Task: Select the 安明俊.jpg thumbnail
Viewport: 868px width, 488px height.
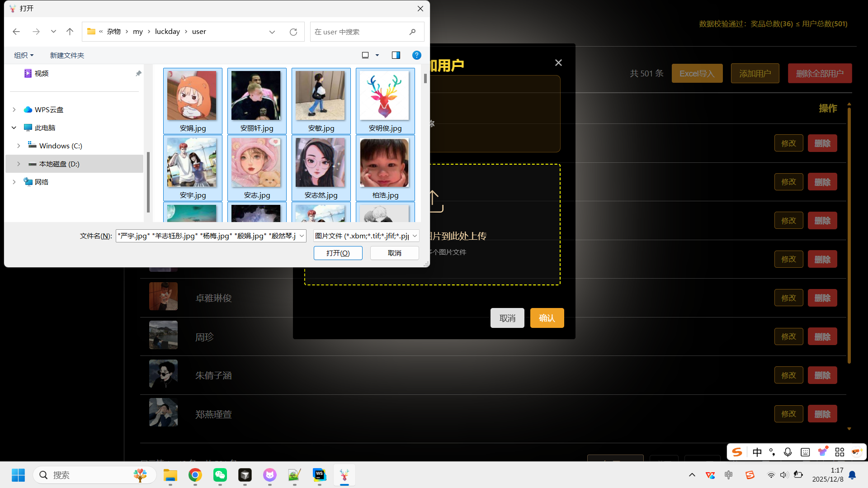Action: click(385, 100)
